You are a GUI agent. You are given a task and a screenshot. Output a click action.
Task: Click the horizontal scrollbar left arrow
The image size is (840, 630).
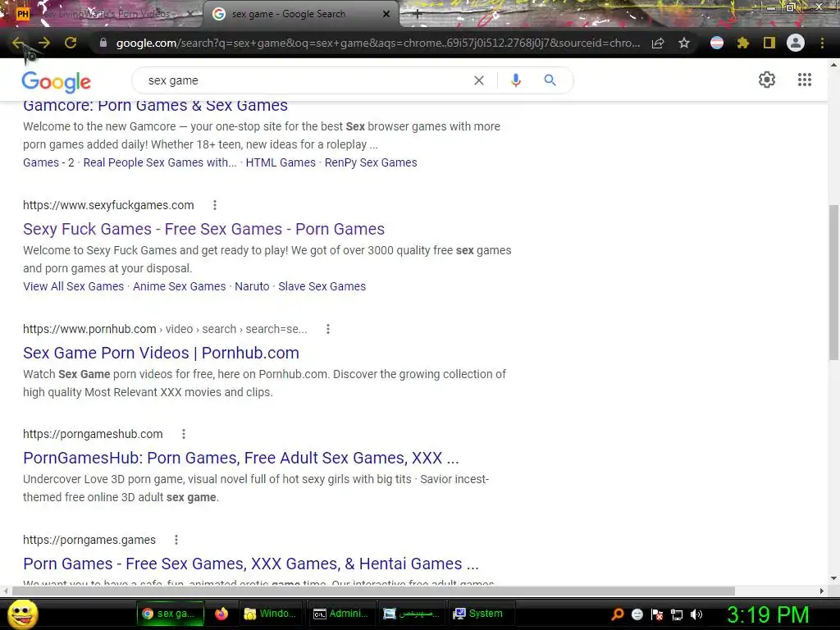coord(6,591)
